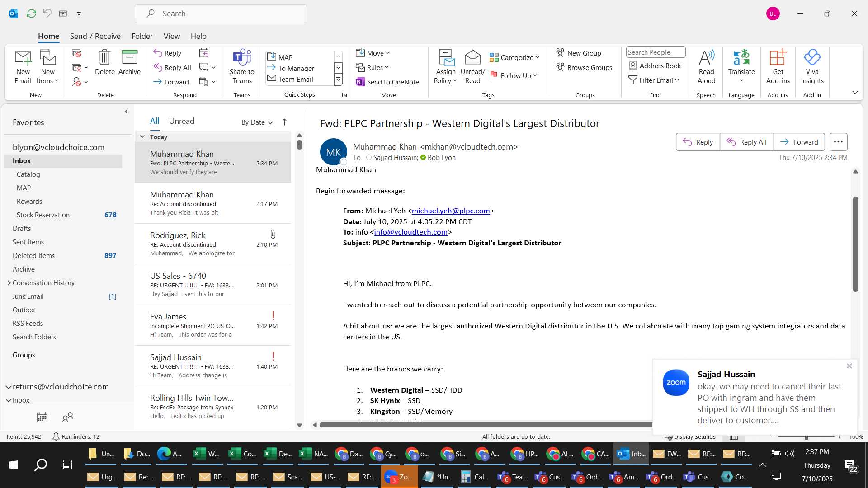Select the All filter tab
The image size is (868, 488).
pos(155,121)
